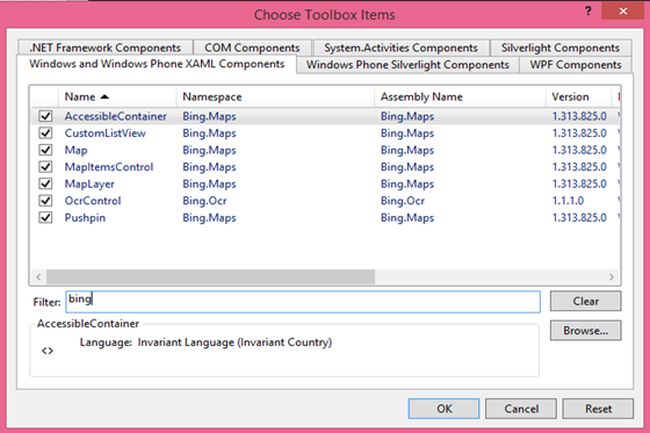The width and height of the screenshot is (650, 433).
Task: Switch to the COM Components tab
Action: (251, 47)
